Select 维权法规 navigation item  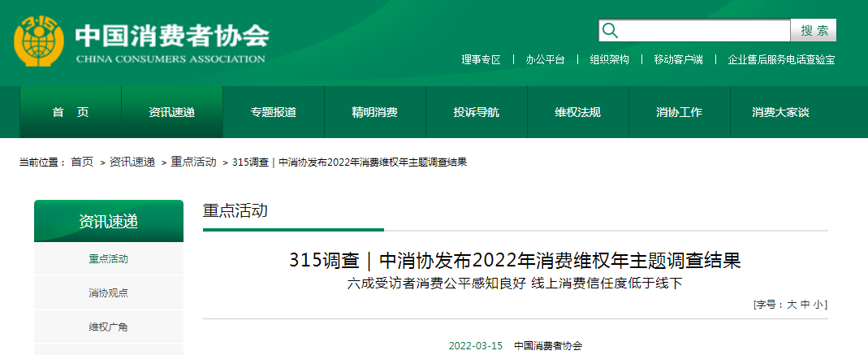click(x=578, y=112)
